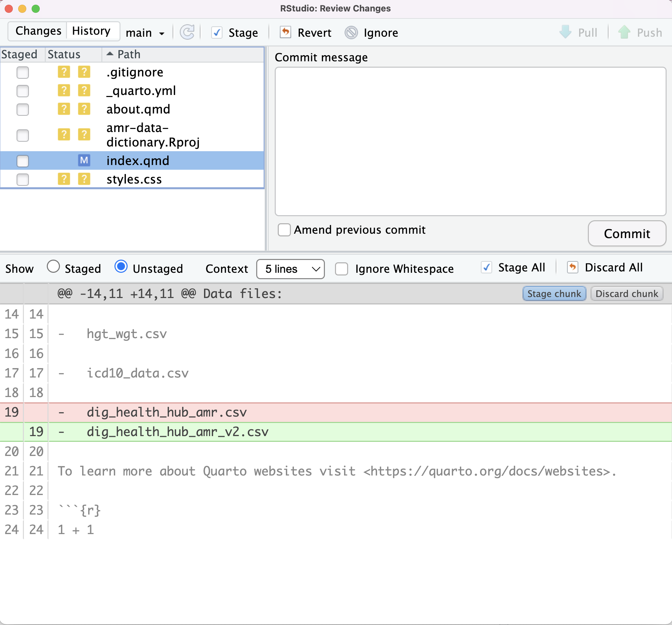Viewport: 672px width, 625px height.
Task: Click the first untracked status icon for .gitignore
Action: (x=64, y=72)
